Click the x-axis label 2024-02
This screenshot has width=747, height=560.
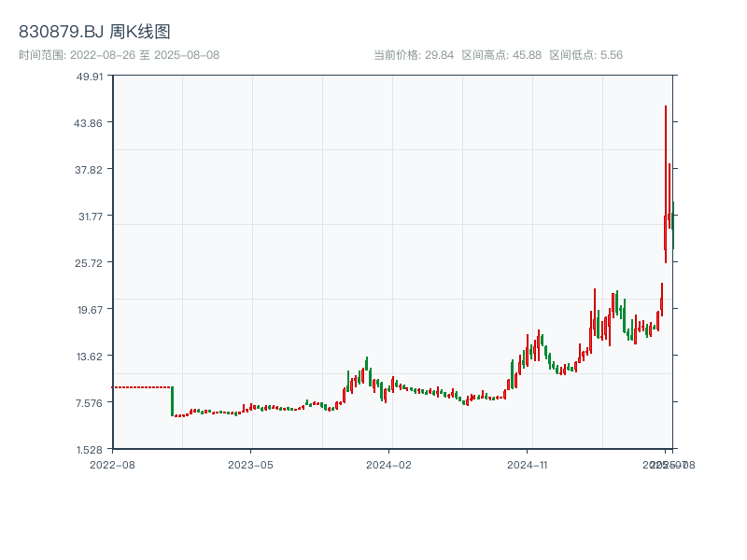coord(388,465)
